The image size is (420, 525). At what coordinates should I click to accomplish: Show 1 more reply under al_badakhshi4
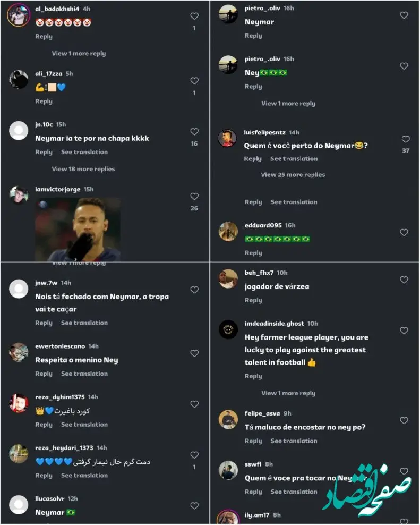pos(79,54)
